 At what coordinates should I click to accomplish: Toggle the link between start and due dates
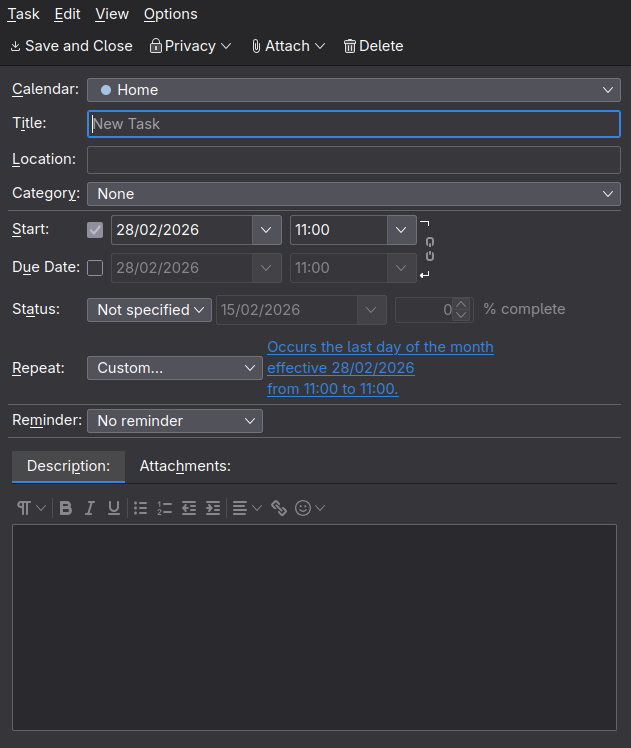[429, 249]
